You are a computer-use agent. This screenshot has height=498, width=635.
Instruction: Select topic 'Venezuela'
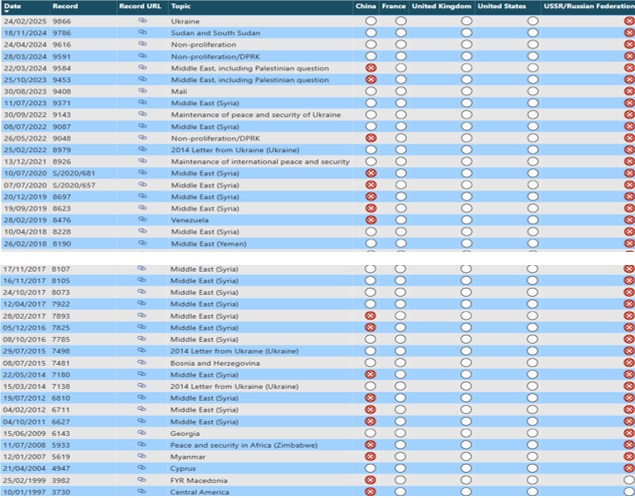190,220
